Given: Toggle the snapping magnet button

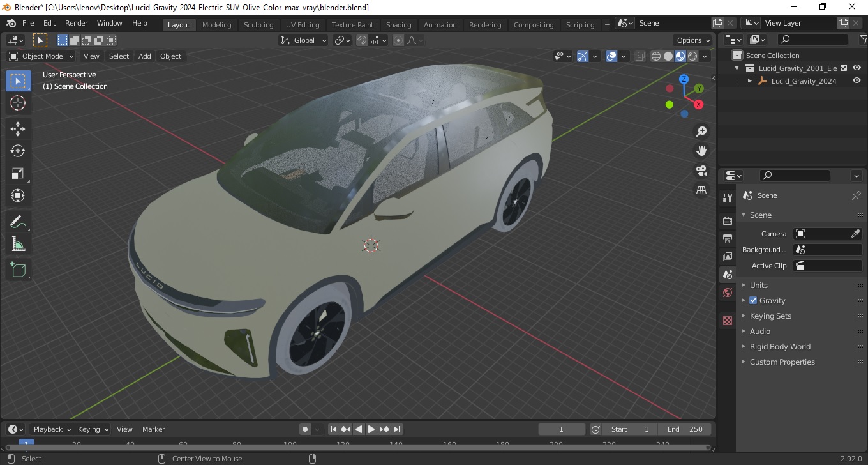Looking at the screenshot, I should tap(362, 40).
